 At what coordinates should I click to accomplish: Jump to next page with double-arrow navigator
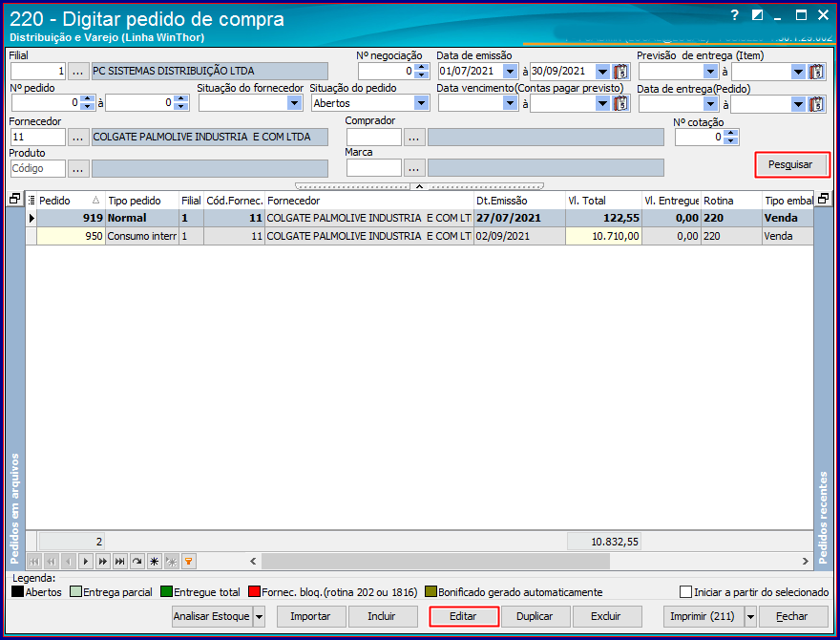pyautogui.click(x=103, y=562)
